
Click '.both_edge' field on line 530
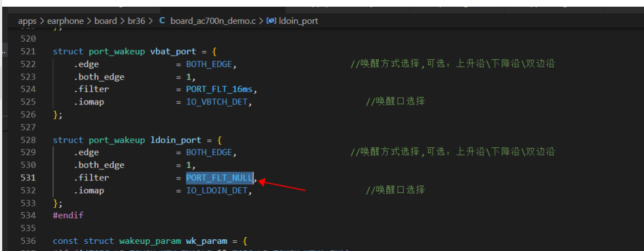[99, 165]
